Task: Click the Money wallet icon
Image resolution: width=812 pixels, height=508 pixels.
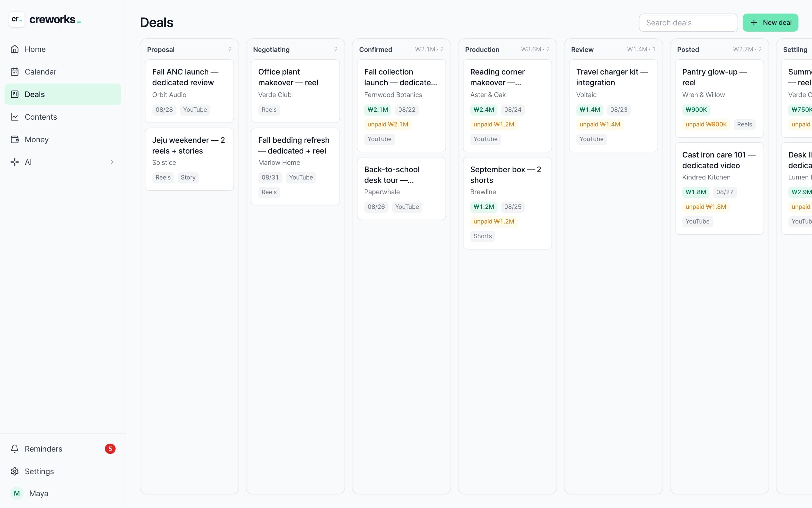Action: click(x=14, y=139)
